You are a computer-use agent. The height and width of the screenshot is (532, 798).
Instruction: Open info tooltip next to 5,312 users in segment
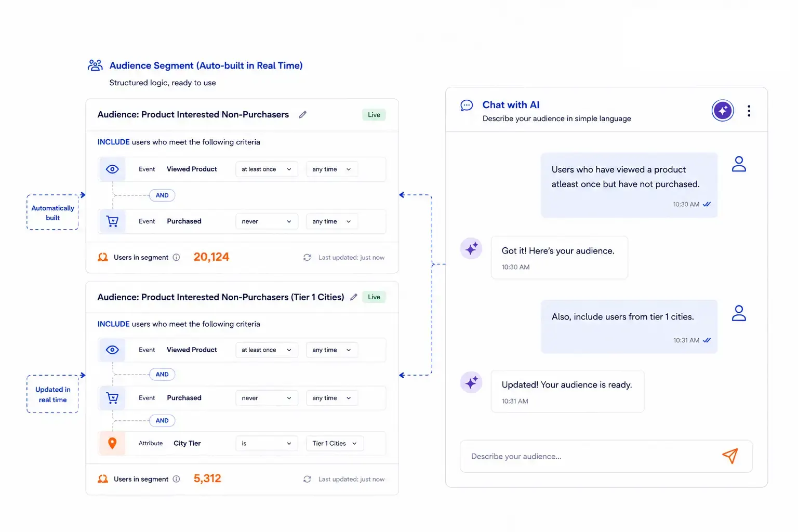tap(176, 479)
